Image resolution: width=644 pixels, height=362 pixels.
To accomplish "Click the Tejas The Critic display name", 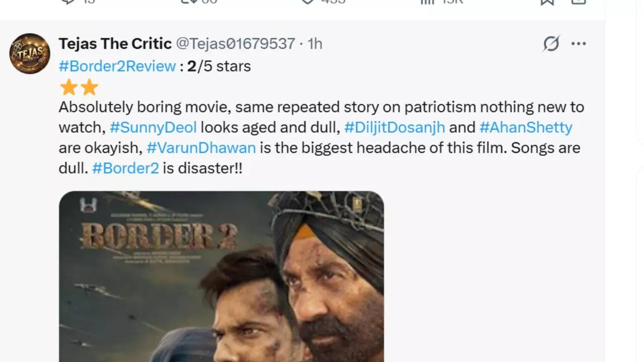I will pyautogui.click(x=115, y=44).
